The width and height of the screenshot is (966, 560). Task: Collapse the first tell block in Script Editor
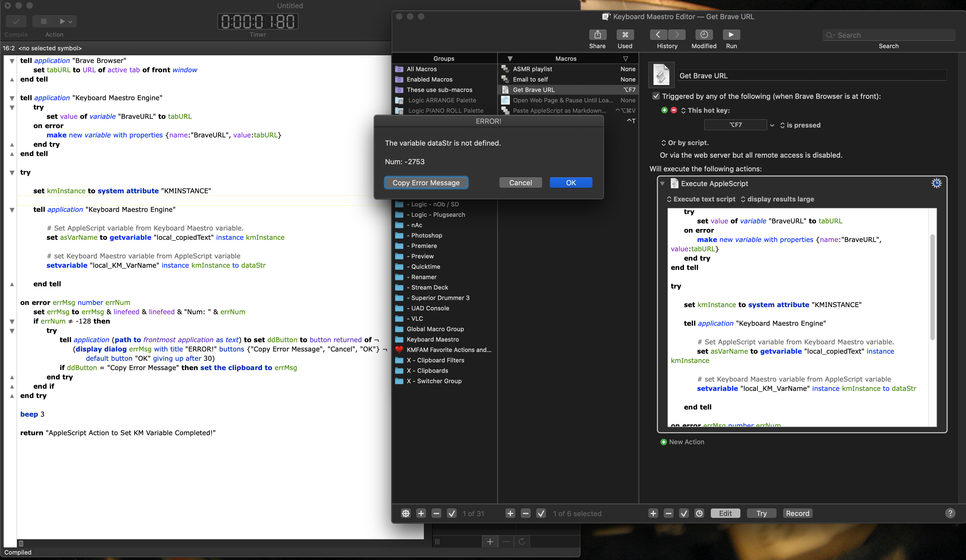[12, 61]
